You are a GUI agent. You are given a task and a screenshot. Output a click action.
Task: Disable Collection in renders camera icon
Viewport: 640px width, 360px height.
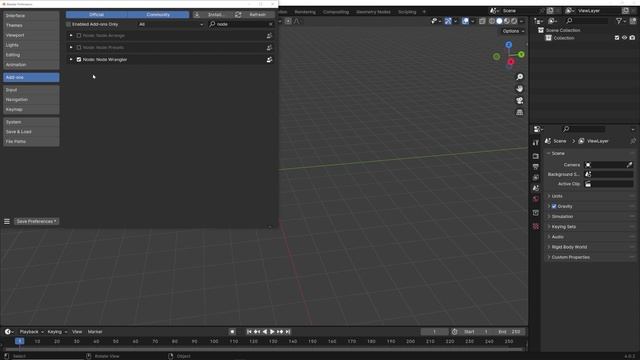tap(632, 38)
